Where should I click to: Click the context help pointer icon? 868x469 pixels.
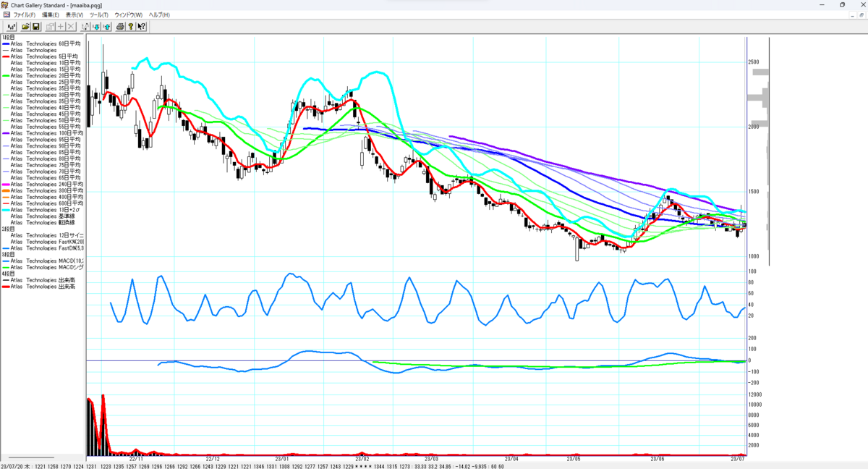[x=142, y=27]
